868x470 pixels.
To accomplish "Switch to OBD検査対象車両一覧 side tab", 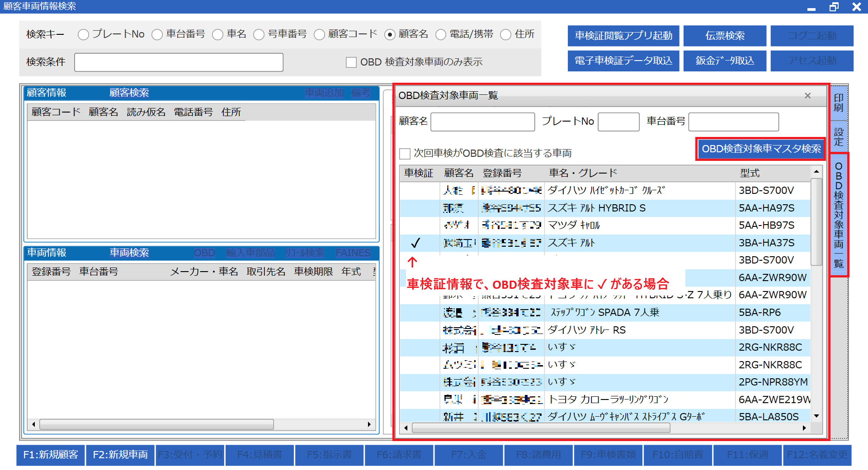I will [839, 215].
